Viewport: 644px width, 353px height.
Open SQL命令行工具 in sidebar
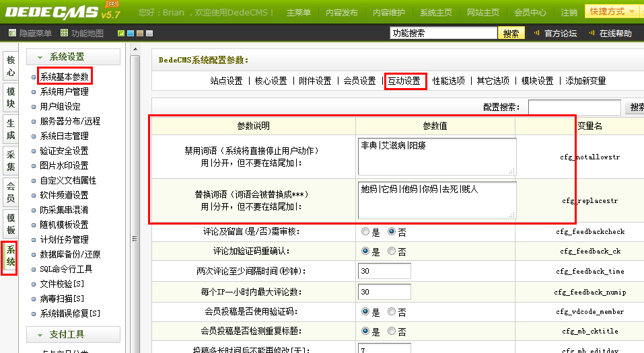(x=66, y=269)
